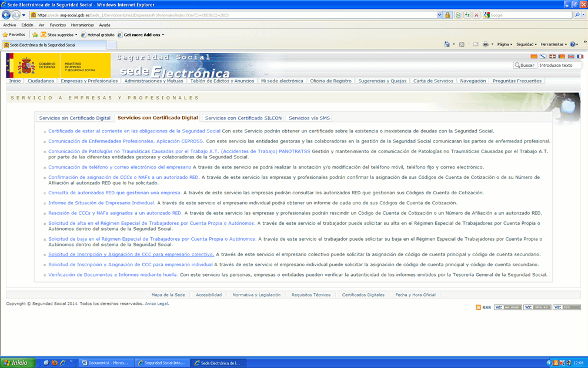The width and height of the screenshot is (588, 368).
Task: Click the security padlock icon in address bar
Action: pos(447,15)
